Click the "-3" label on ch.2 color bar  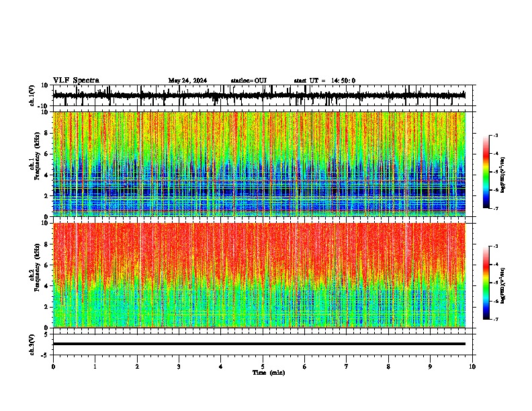click(495, 246)
